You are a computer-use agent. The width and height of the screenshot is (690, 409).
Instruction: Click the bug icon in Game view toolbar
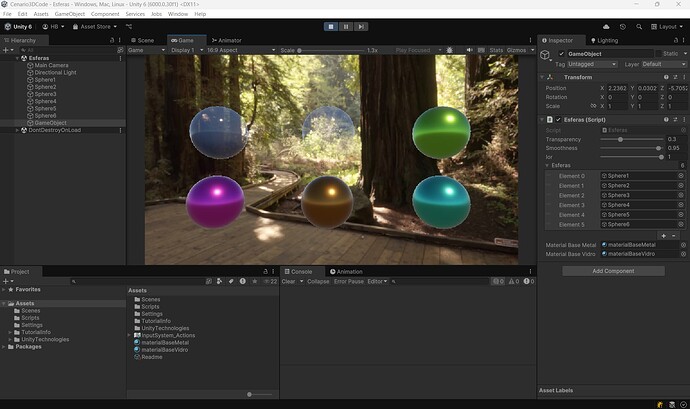(449, 50)
